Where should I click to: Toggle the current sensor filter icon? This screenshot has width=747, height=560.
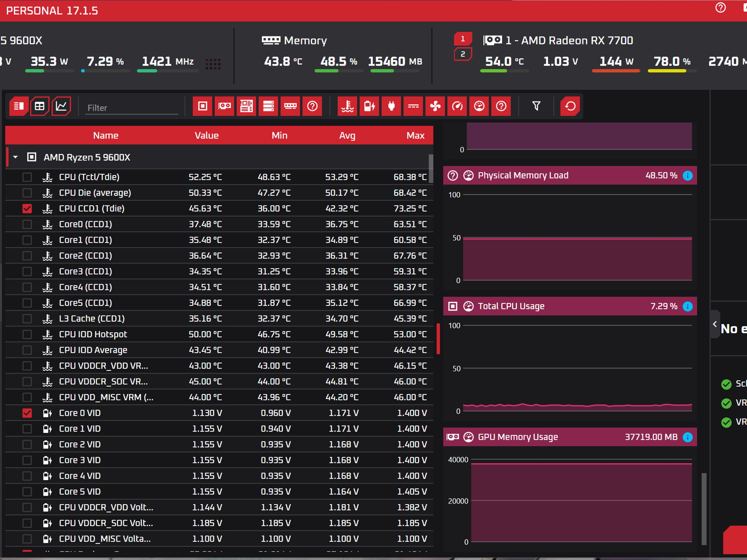click(x=413, y=106)
